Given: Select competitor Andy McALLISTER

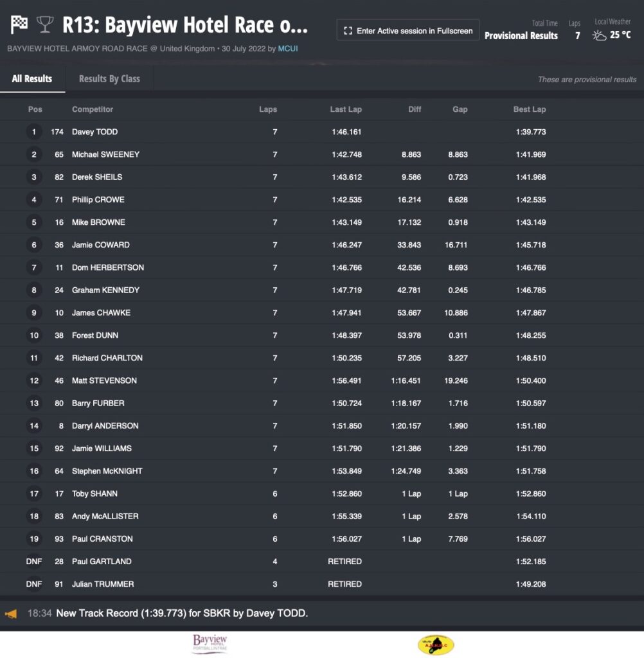Looking at the screenshot, I should tap(105, 517).
